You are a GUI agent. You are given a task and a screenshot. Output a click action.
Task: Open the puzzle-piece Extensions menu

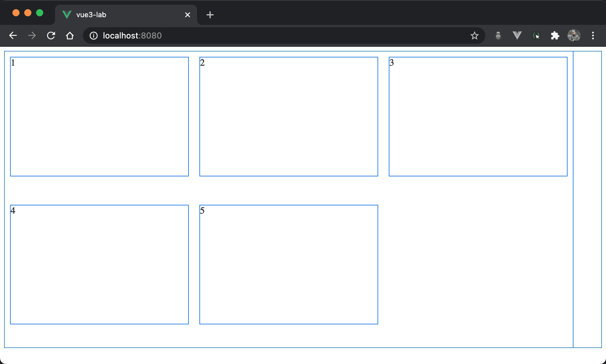[555, 36]
